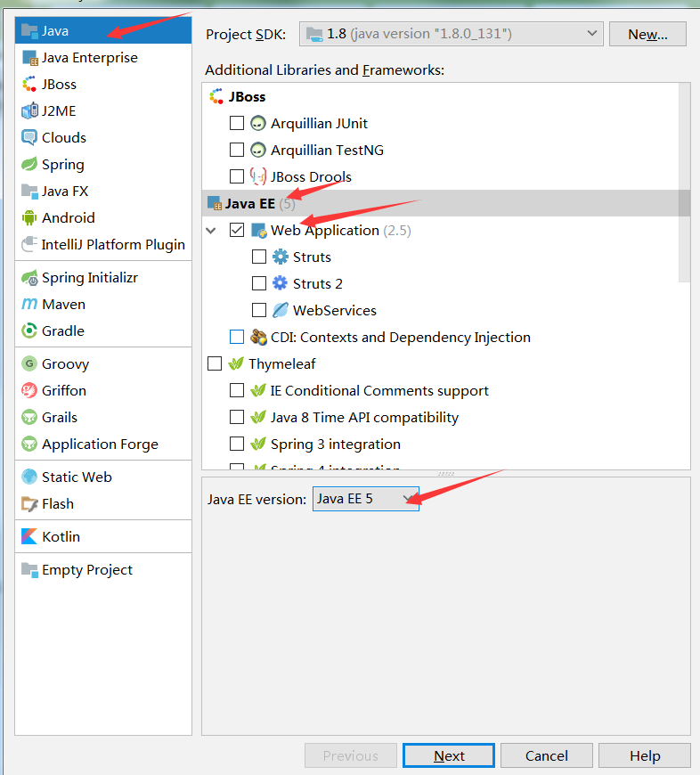700x775 pixels.
Task: Choose the Empty Project category
Action: point(86,570)
